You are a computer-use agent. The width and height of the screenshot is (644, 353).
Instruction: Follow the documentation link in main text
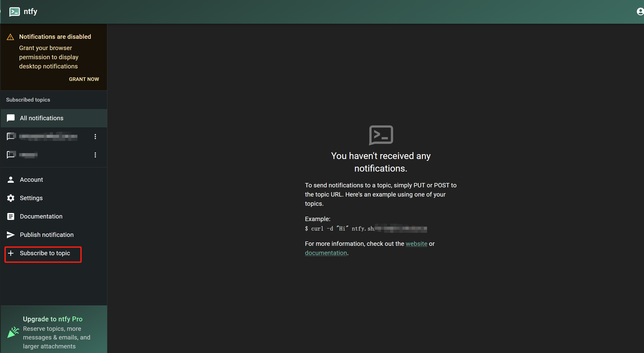(x=326, y=253)
